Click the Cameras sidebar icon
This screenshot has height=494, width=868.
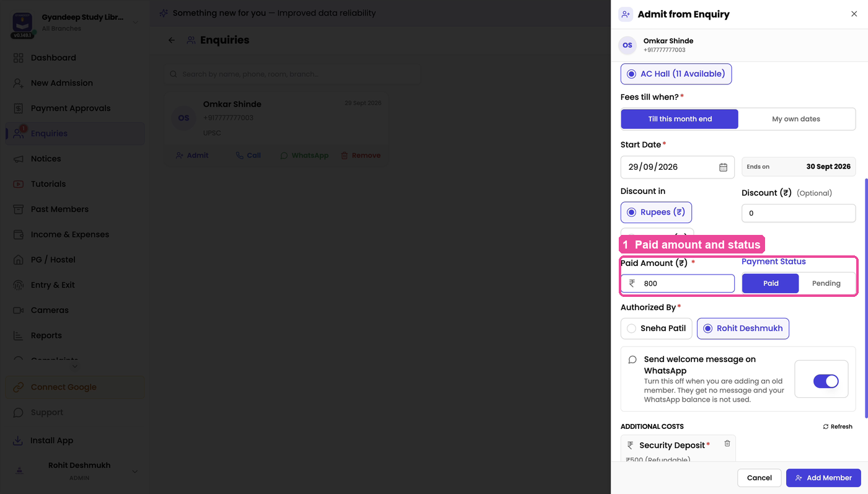tap(19, 310)
